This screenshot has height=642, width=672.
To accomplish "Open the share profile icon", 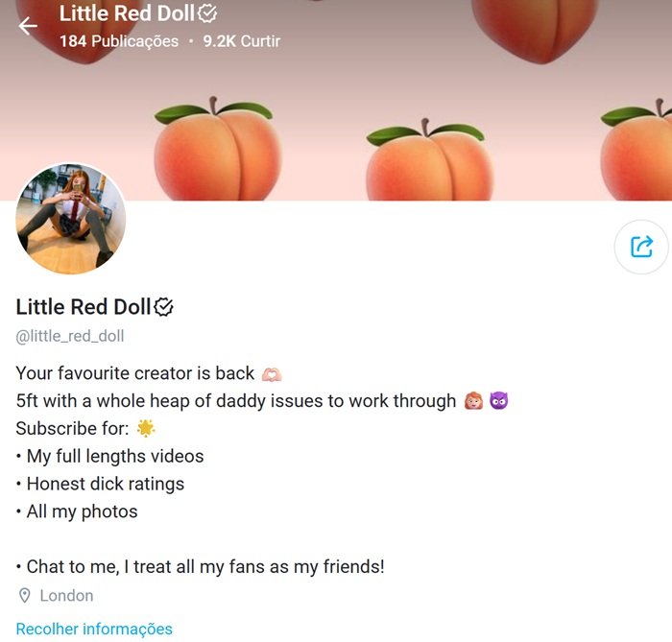I will coord(641,247).
